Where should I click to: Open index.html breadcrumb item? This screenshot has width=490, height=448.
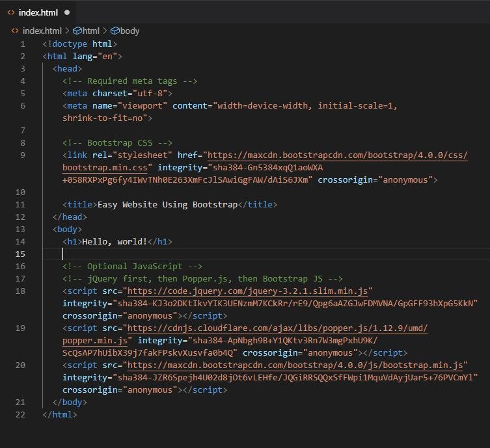[42, 31]
